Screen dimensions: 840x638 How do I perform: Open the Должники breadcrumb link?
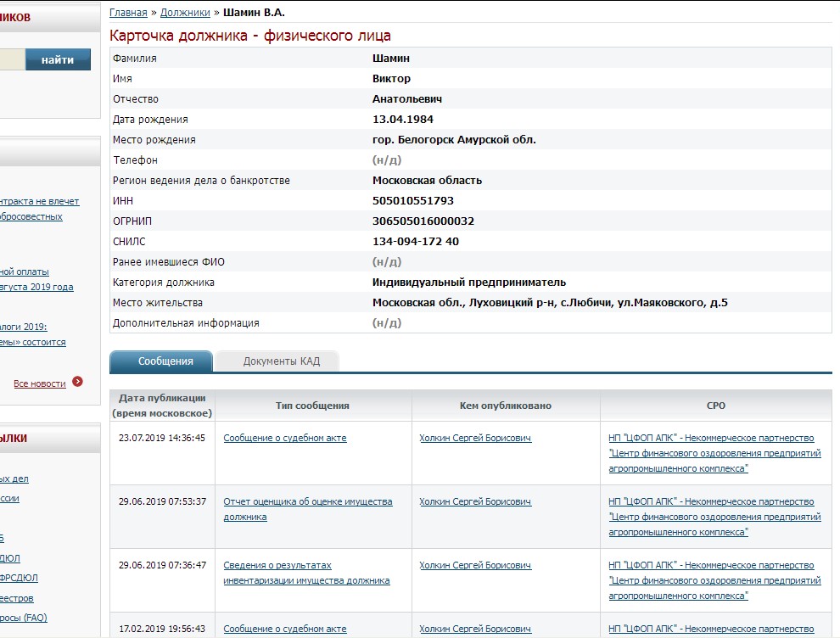[186, 13]
